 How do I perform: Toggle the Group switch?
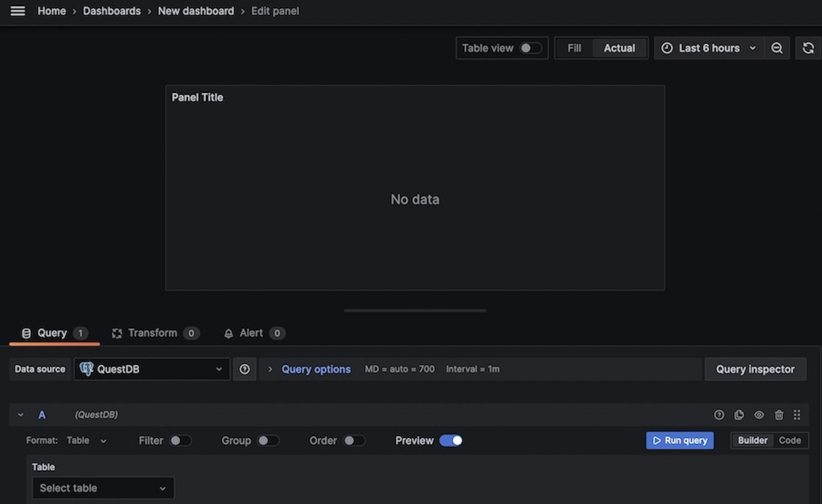click(268, 440)
